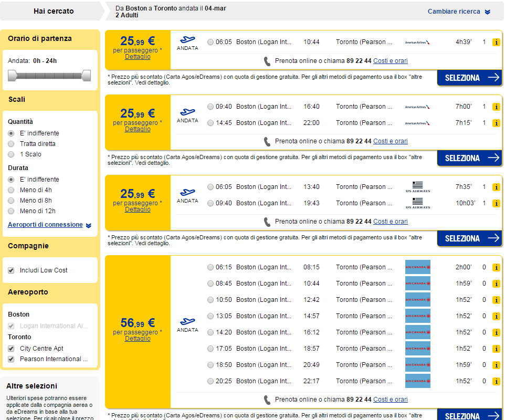Select 'Meno di 8h' duration option

[x=11, y=201]
